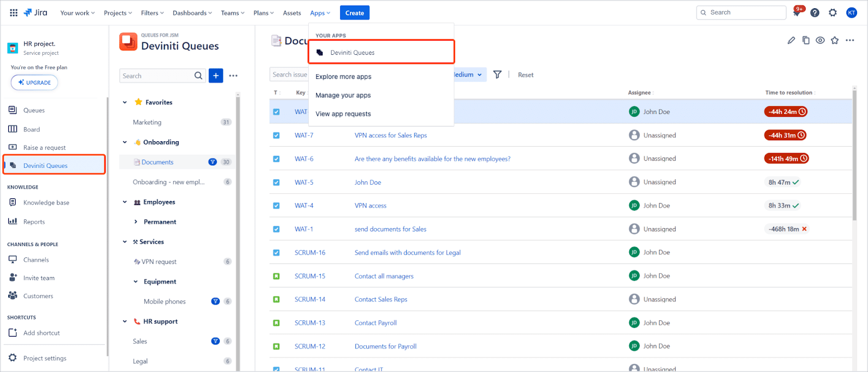Click the search magnifier in queues panel

pyautogui.click(x=199, y=75)
